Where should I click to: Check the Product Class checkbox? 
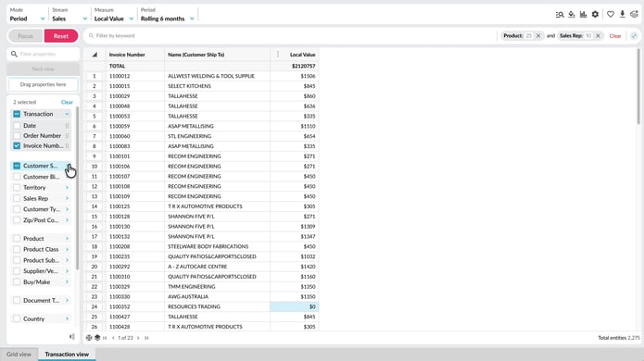point(17,249)
